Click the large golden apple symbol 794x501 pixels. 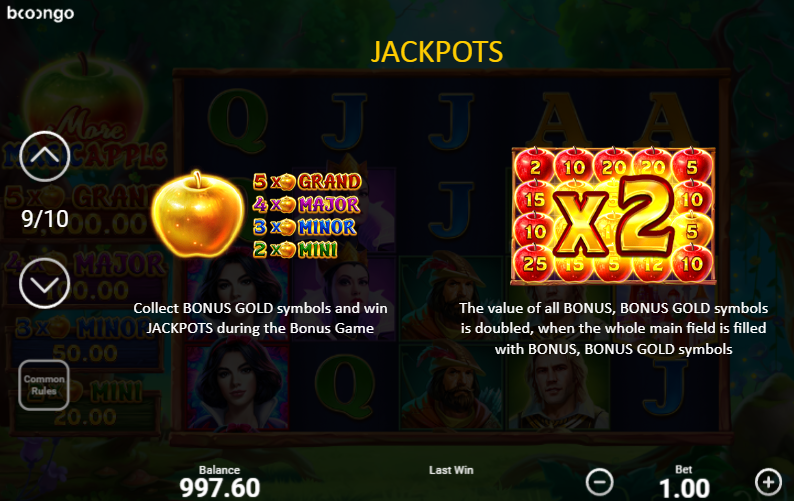(x=197, y=214)
